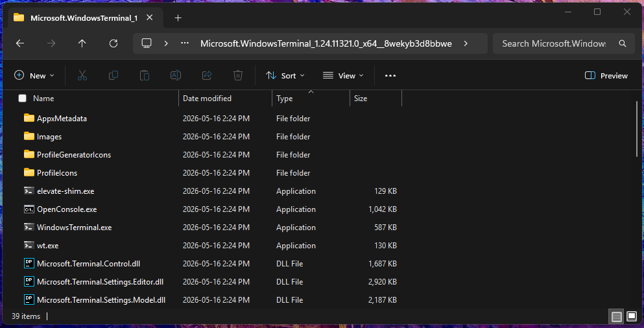644x328 pixels.
Task: Click the 39 items status text
Action: [x=27, y=316]
